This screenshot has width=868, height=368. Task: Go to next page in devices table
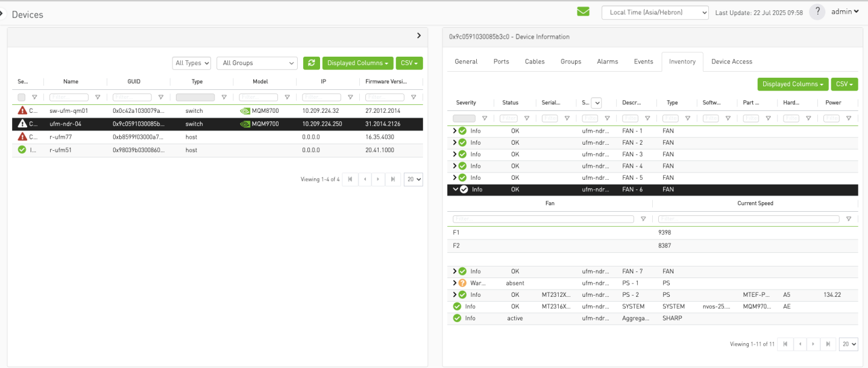(x=378, y=179)
